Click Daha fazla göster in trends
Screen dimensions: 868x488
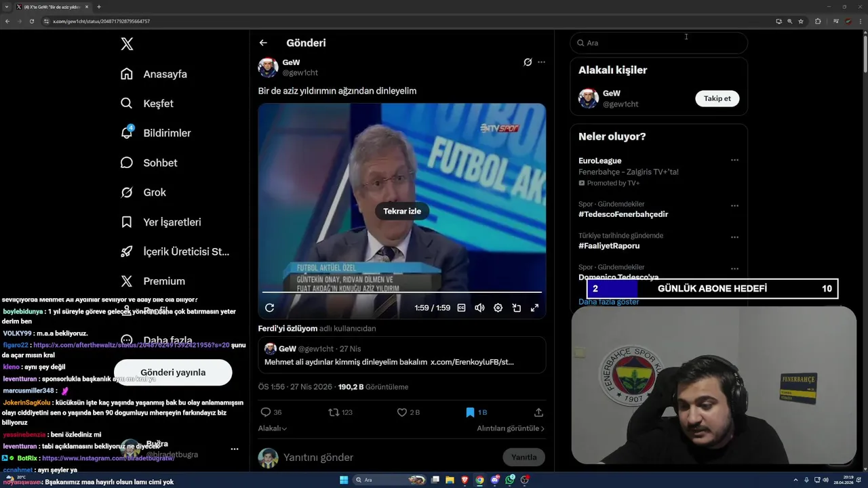click(x=609, y=302)
